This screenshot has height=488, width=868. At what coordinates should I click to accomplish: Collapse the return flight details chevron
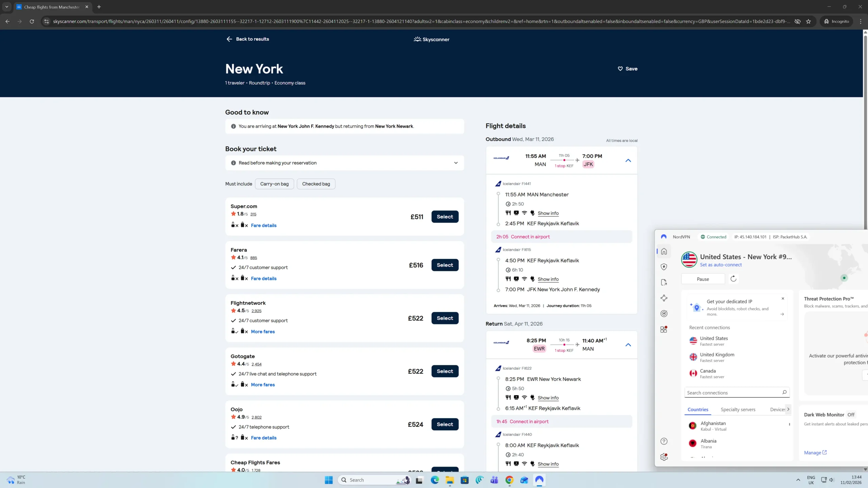pyautogui.click(x=628, y=345)
